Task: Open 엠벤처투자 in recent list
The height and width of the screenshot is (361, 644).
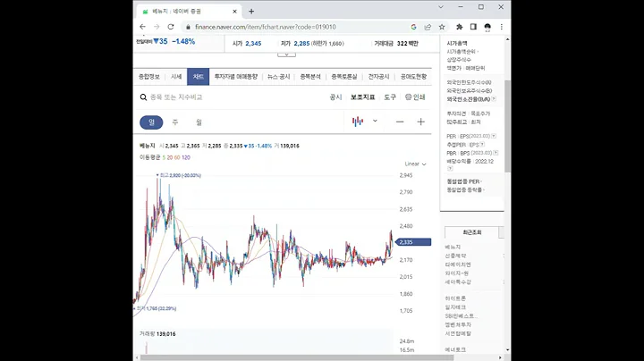Action: click(458, 325)
